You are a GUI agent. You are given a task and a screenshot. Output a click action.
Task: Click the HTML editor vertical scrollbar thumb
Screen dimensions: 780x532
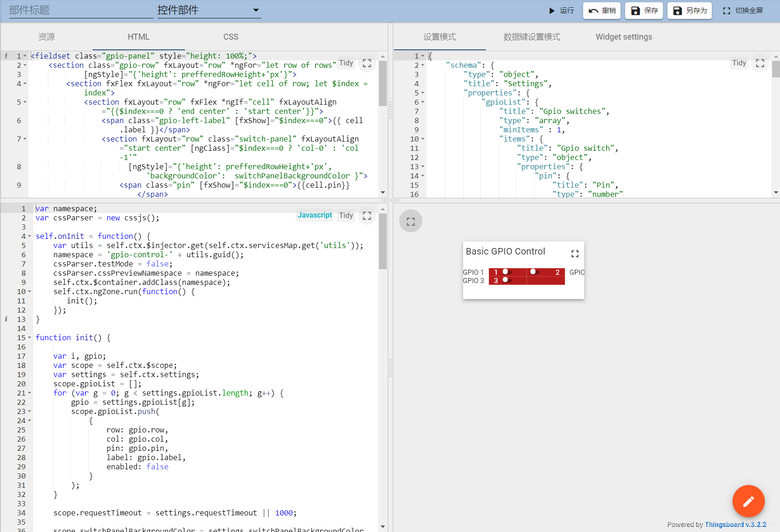click(x=383, y=83)
